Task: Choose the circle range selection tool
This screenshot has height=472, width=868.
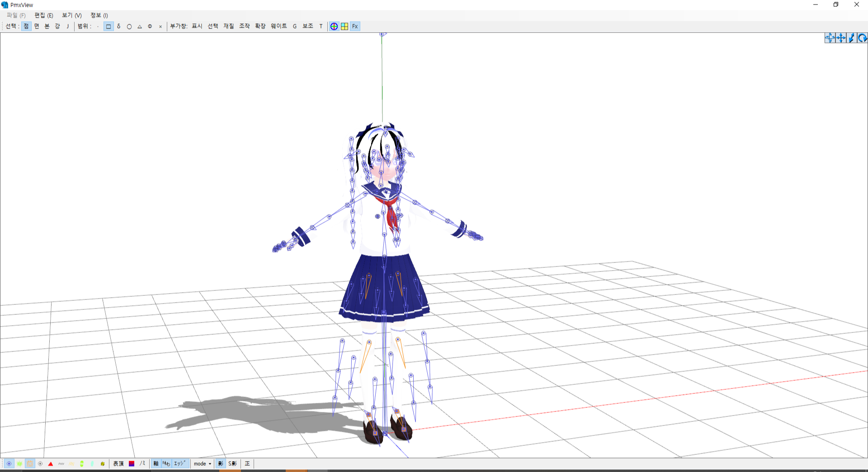Action: point(129,26)
